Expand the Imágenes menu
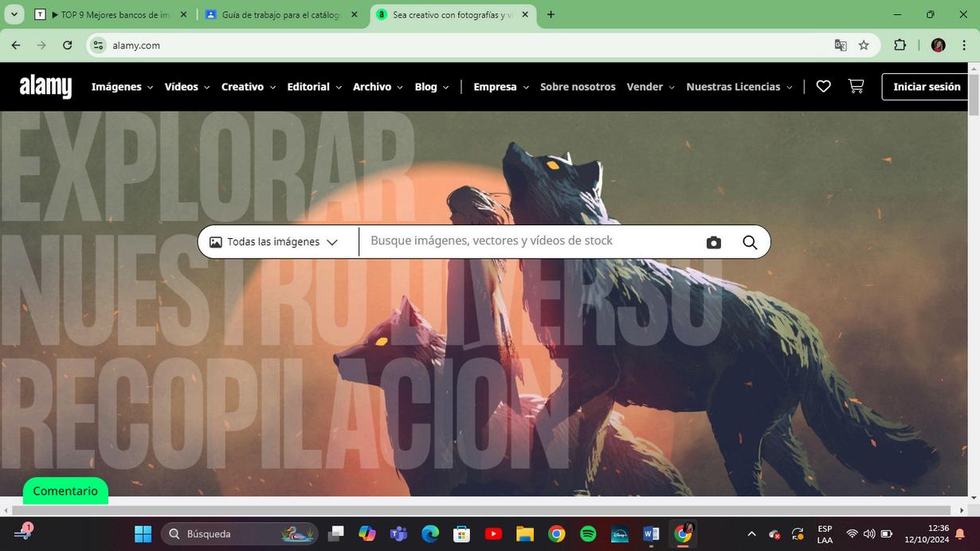980x551 pixels. click(x=122, y=87)
